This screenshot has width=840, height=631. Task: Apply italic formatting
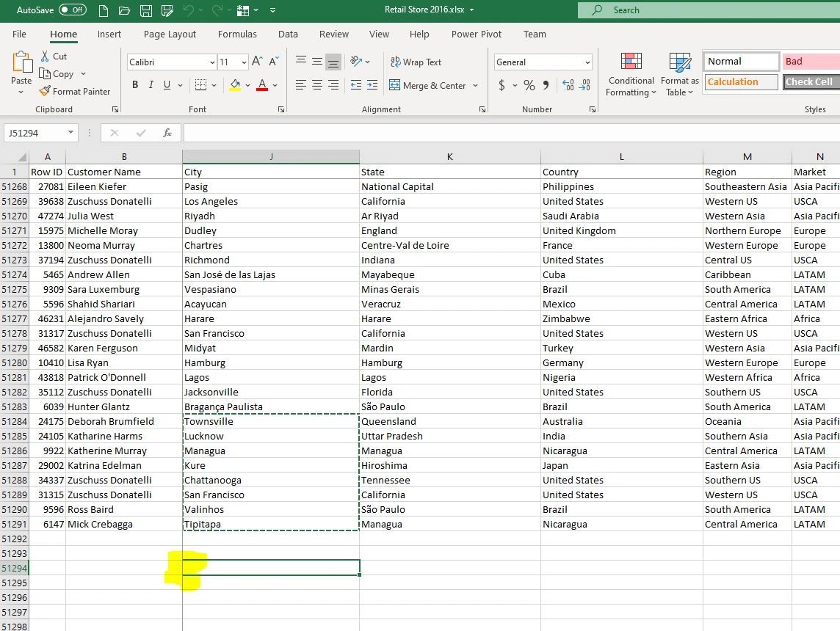click(x=151, y=85)
